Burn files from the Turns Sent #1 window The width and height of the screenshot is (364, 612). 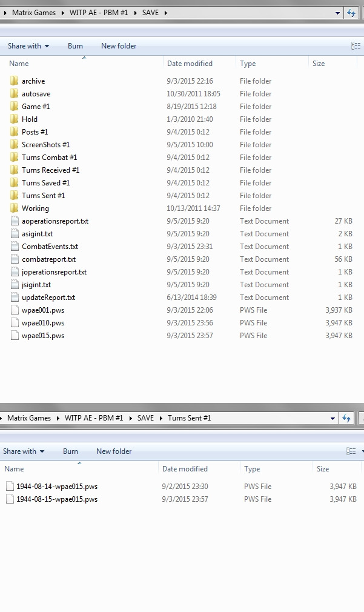tap(71, 451)
